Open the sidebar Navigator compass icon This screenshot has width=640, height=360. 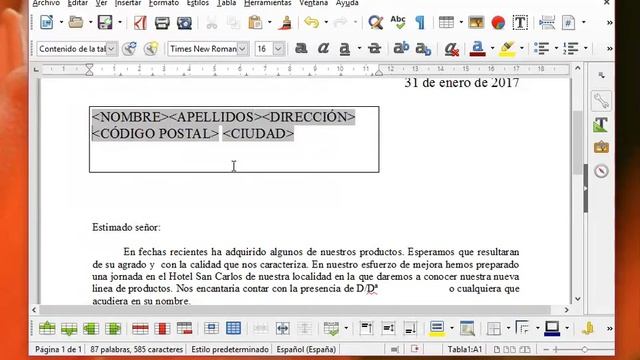coord(601,171)
